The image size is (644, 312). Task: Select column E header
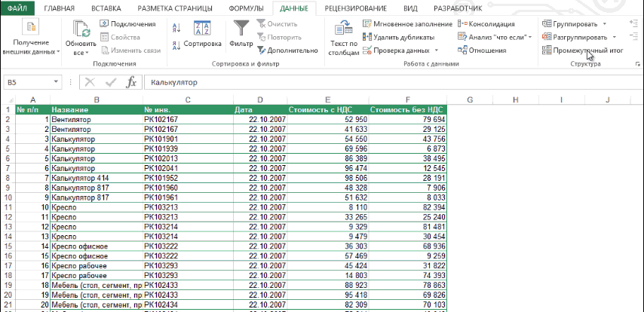click(327, 99)
